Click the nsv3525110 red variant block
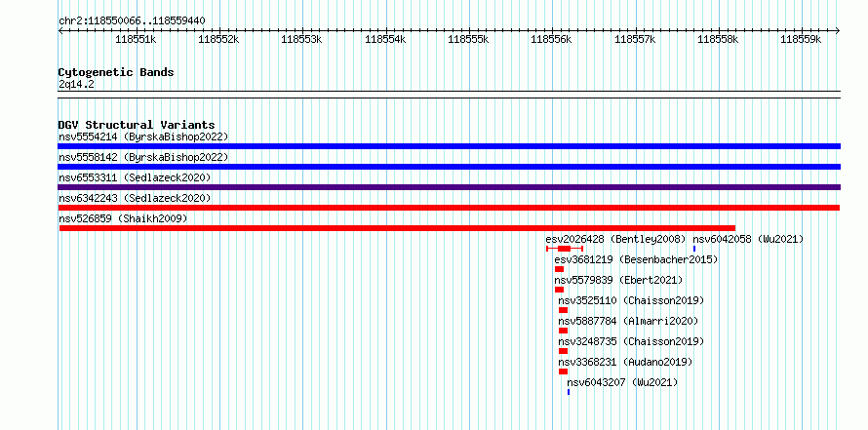 [563, 310]
